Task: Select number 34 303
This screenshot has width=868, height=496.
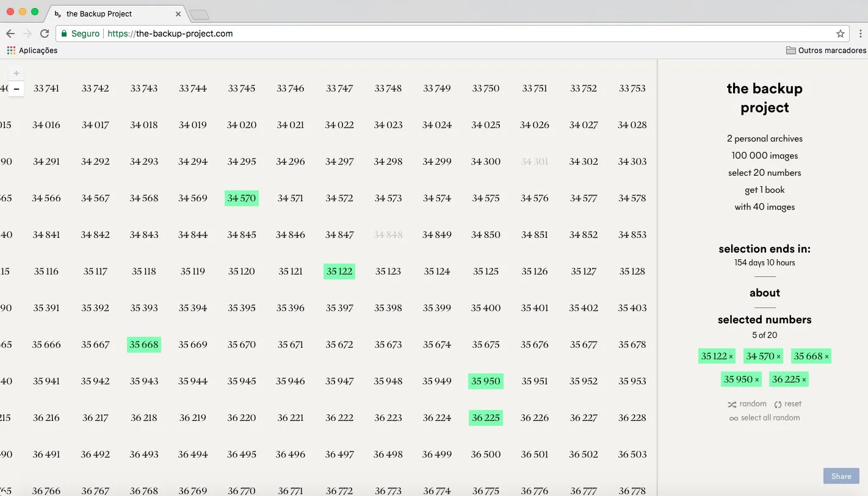Action: (632, 162)
